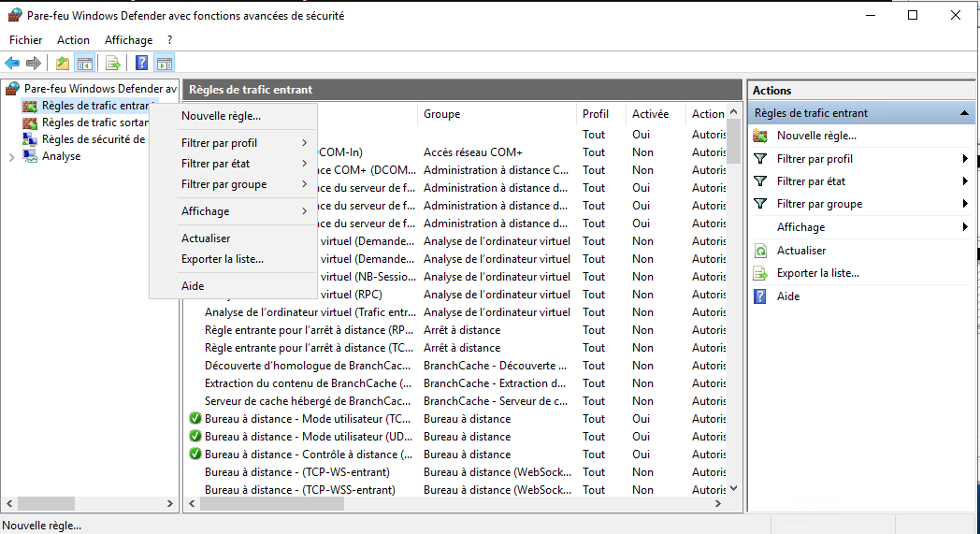The image size is (980, 534).
Task: Expand Affichage arrow in Actions pane
Action: [965, 227]
